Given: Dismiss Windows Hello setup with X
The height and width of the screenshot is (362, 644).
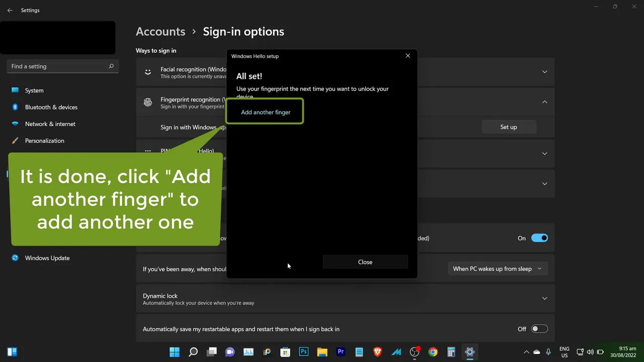Looking at the screenshot, I should coord(408,56).
